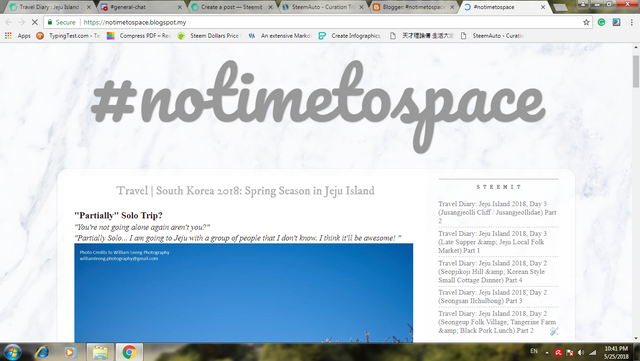Go back to previous page
Viewport: 640px width, 361px height.
[9, 22]
